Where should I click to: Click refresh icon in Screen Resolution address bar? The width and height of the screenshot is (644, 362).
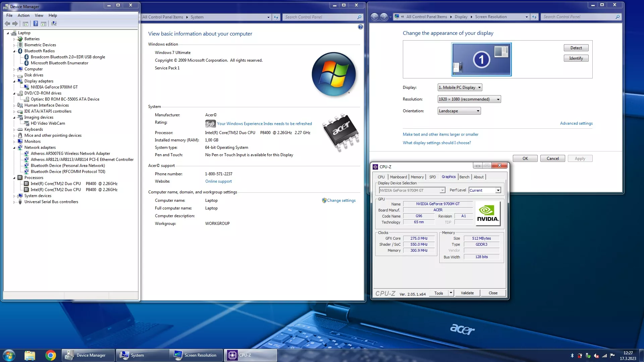pyautogui.click(x=534, y=17)
